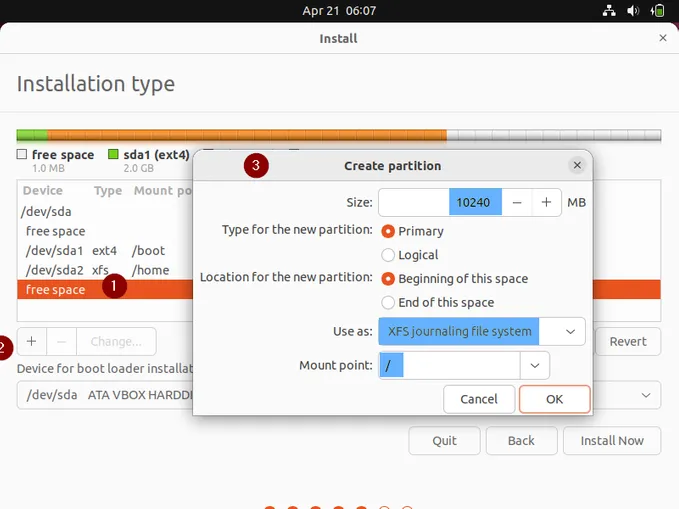Click the plus icon to add partition

click(x=31, y=341)
